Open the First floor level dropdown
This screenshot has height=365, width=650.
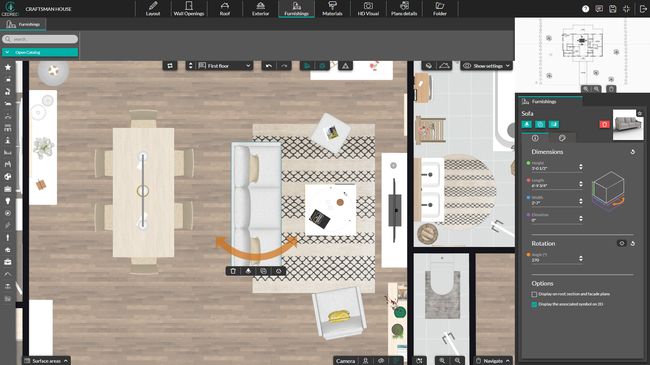pyautogui.click(x=224, y=66)
